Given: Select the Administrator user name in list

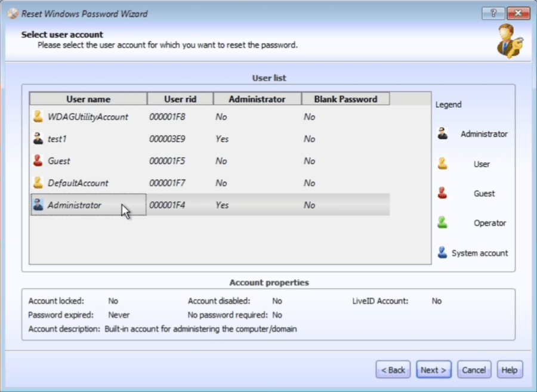Looking at the screenshot, I should pos(75,205).
